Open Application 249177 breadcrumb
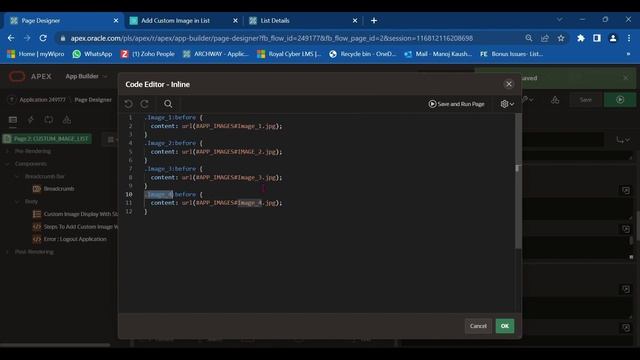The image size is (640, 360). click(42, 100)
